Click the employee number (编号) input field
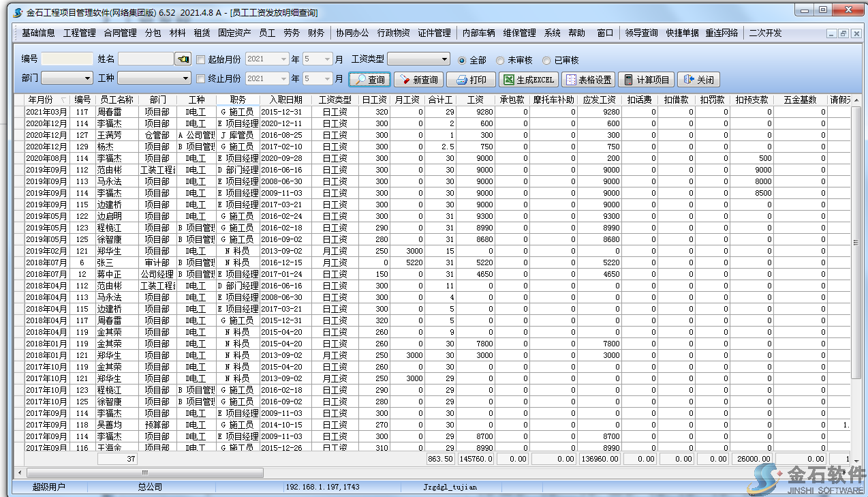Screen dimensions: 868x497 [67, 59]
